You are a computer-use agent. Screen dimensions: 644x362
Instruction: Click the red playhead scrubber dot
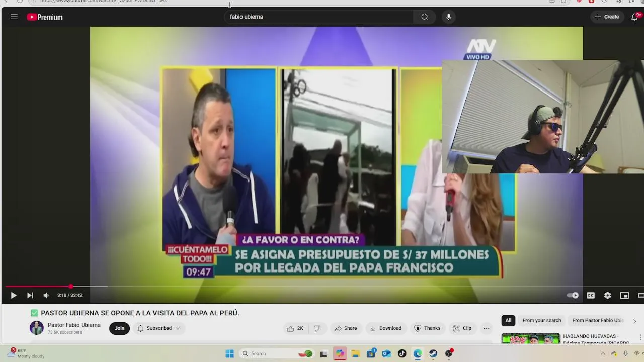(71, 286)
